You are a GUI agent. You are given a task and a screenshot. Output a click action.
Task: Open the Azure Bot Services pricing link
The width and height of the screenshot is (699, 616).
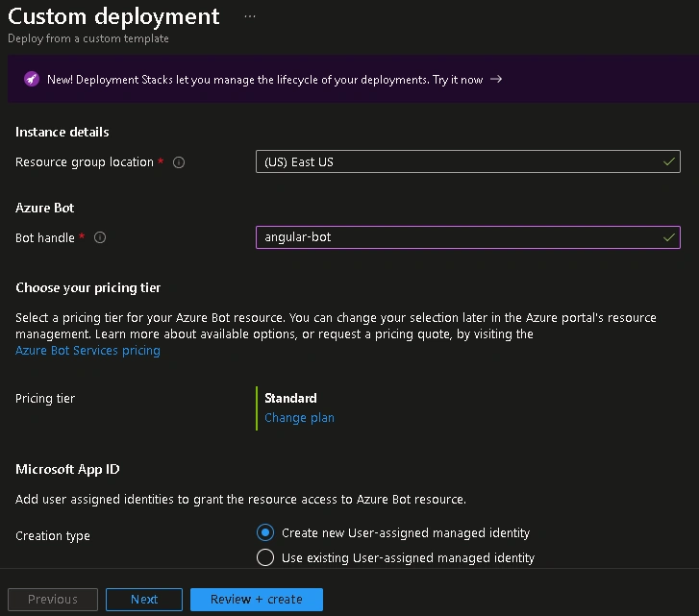click(x=87, y=351)
